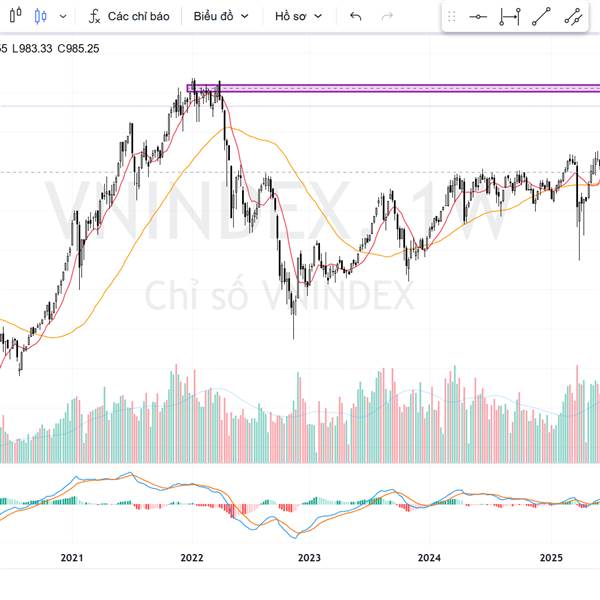Click the 2022 time axis label
The image size is (600, 600).
click(192, 558)
